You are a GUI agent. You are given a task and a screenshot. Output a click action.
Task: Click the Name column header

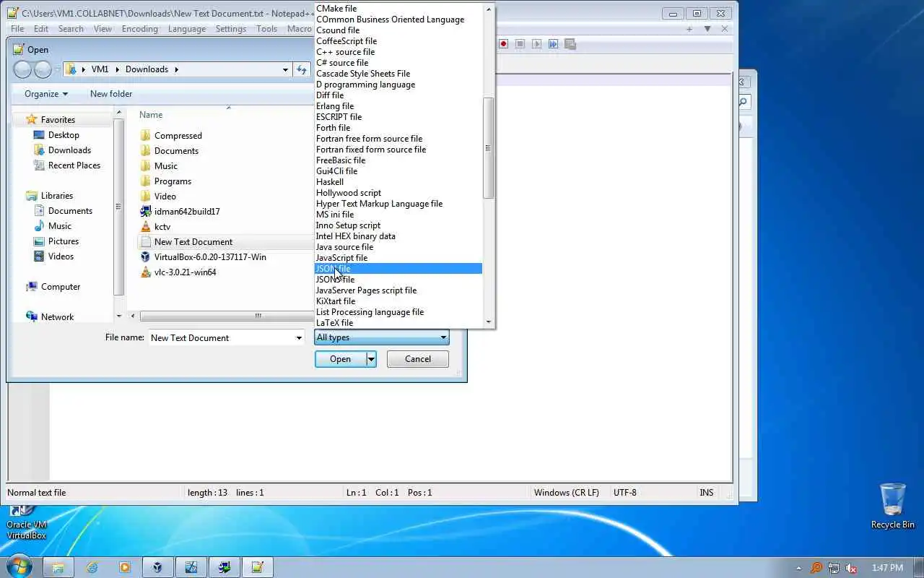151,115
